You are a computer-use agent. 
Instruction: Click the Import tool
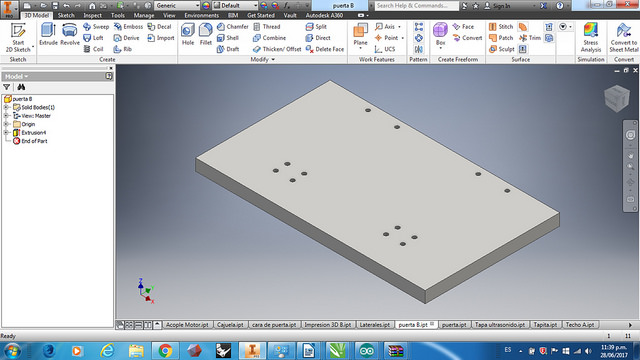click(161, 38)
